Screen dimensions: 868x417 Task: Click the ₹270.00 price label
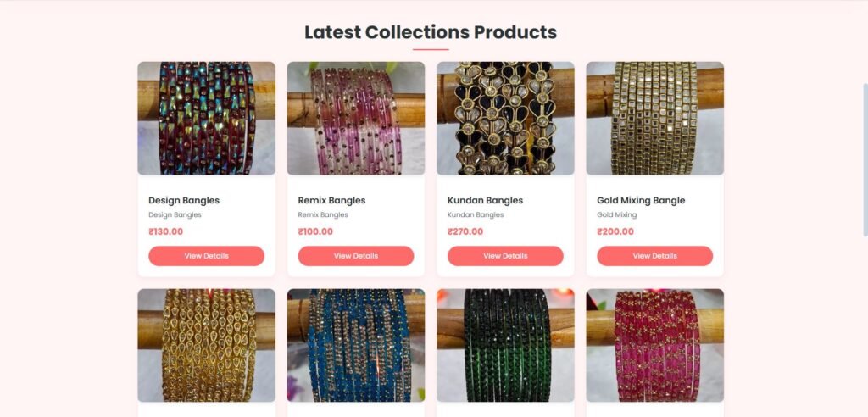click(465, 231)
